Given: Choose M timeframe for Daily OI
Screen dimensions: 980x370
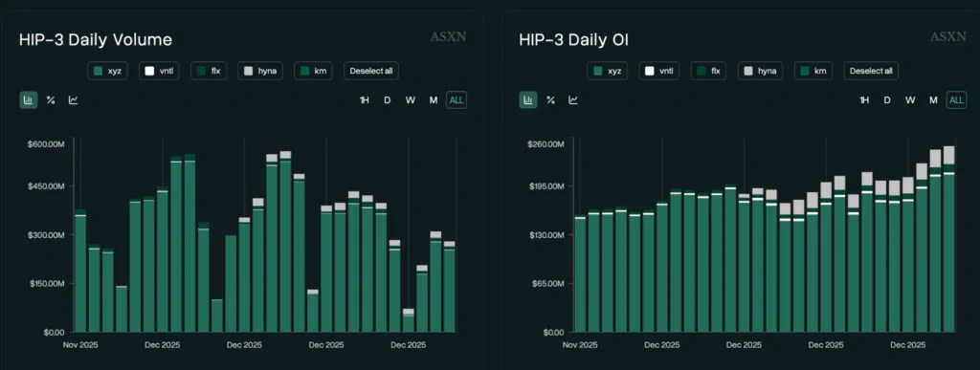Looking at the screenshot, I should pyautogui.click(x=933, y=100).
